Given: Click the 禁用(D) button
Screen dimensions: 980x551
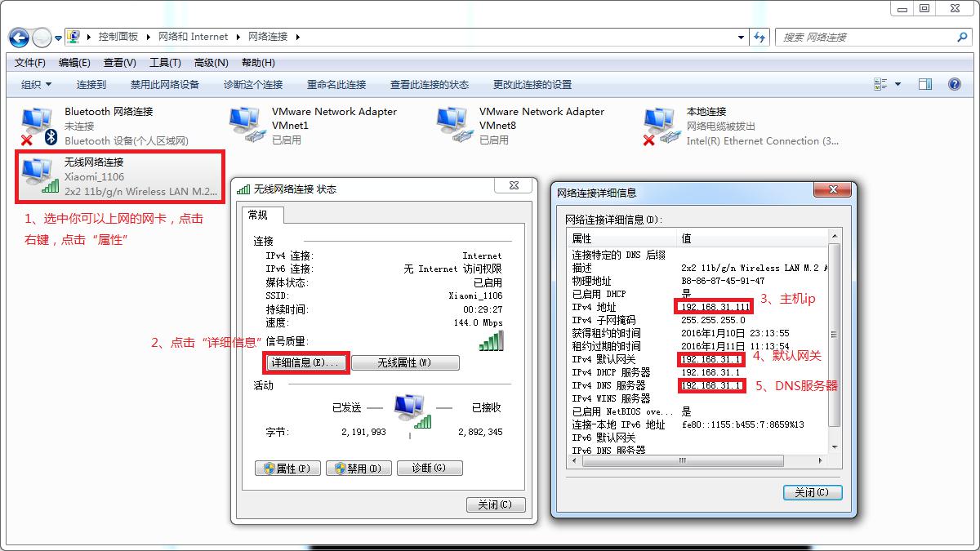Looking at the screenshot, I should (x=359, y=469).
